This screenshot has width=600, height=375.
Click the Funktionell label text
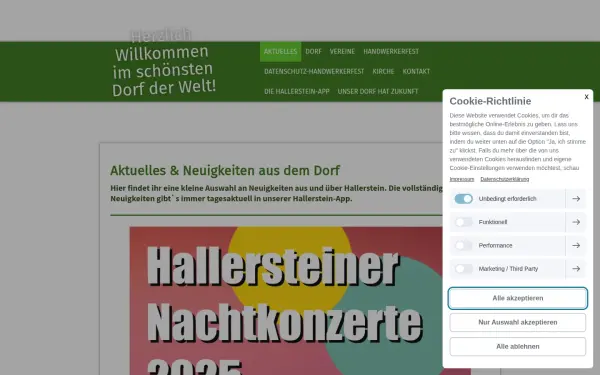click(x=492, y=222)
